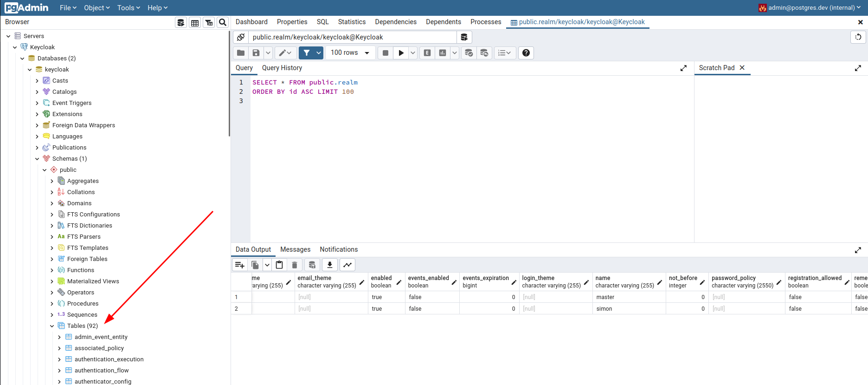Open the File menu
868x385 pixels.
68,8
